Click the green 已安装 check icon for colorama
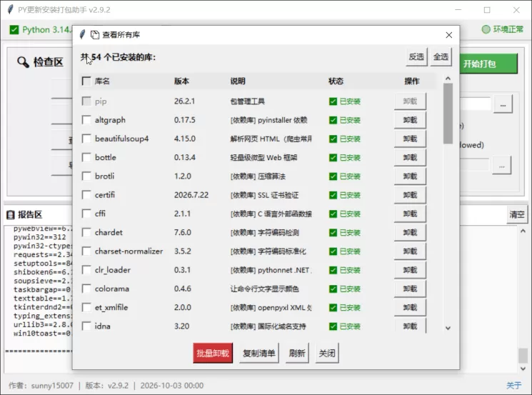 (x=333, y=289)
